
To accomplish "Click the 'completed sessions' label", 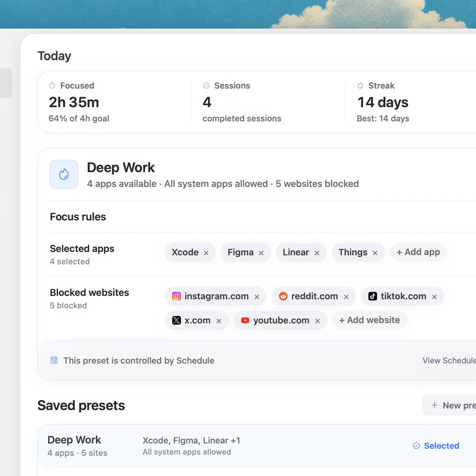I will 242,119.
